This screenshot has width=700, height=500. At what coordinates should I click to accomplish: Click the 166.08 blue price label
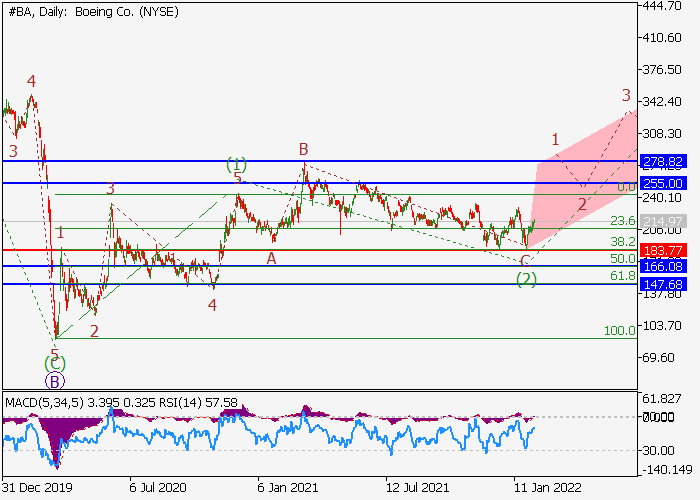pyautogui.click(x=663, y=267)
